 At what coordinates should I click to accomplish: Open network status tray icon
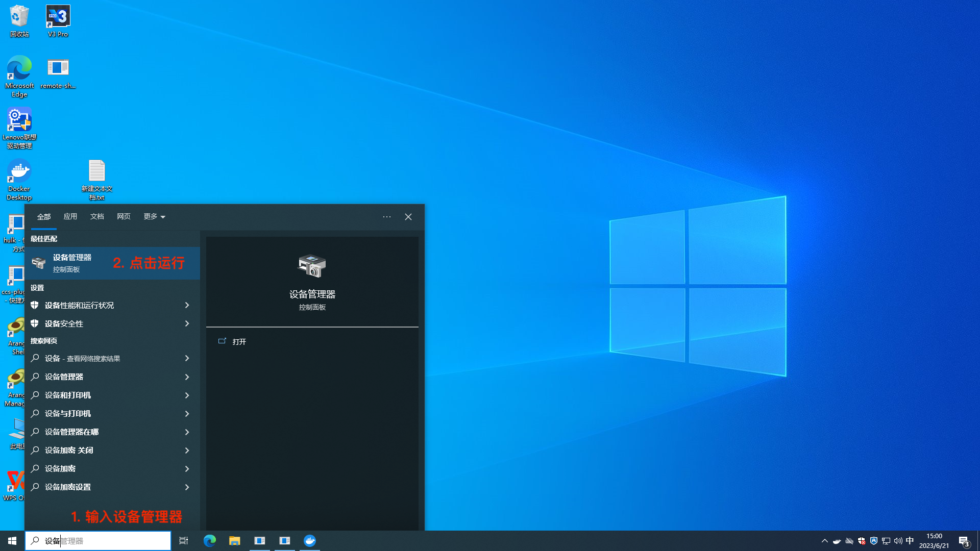886,541
